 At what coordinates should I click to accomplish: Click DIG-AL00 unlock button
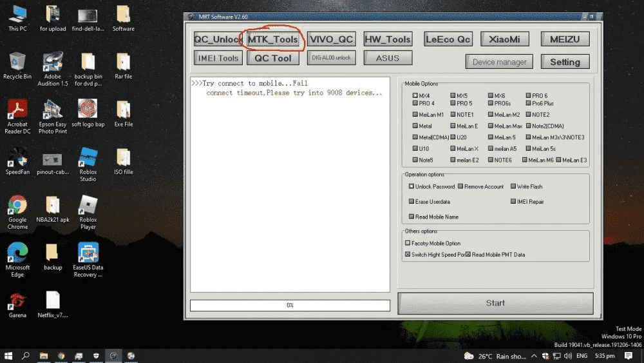[x=332, y=57]
